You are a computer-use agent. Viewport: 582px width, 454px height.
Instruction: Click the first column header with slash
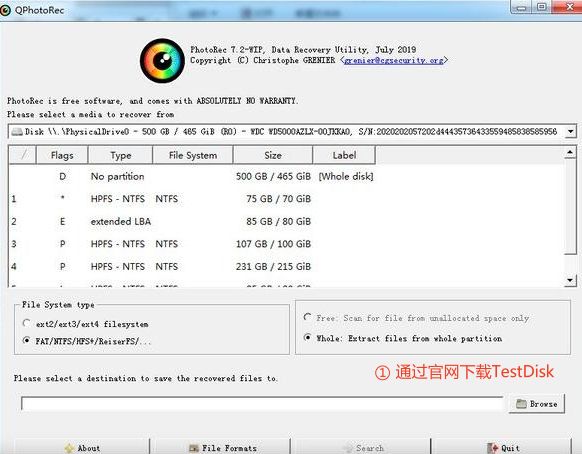click(23, 155)
